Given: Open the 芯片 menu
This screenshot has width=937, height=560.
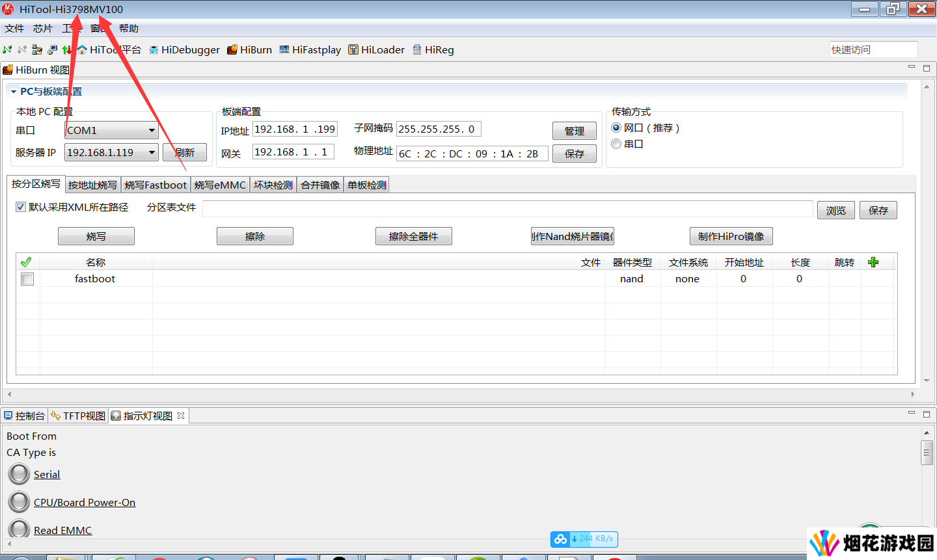Looking at the screenshot, I should (x=43, y=29).
